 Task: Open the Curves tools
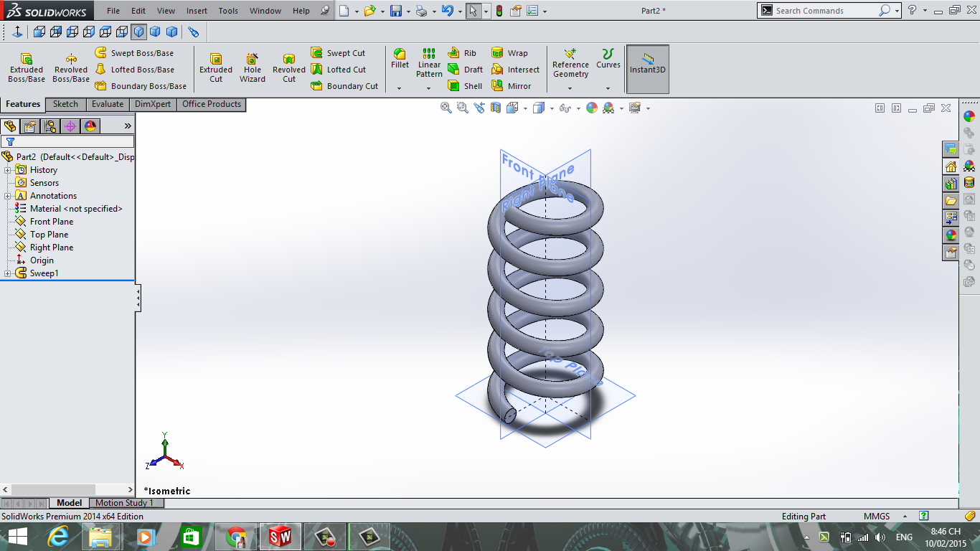[x=608, y=59]
